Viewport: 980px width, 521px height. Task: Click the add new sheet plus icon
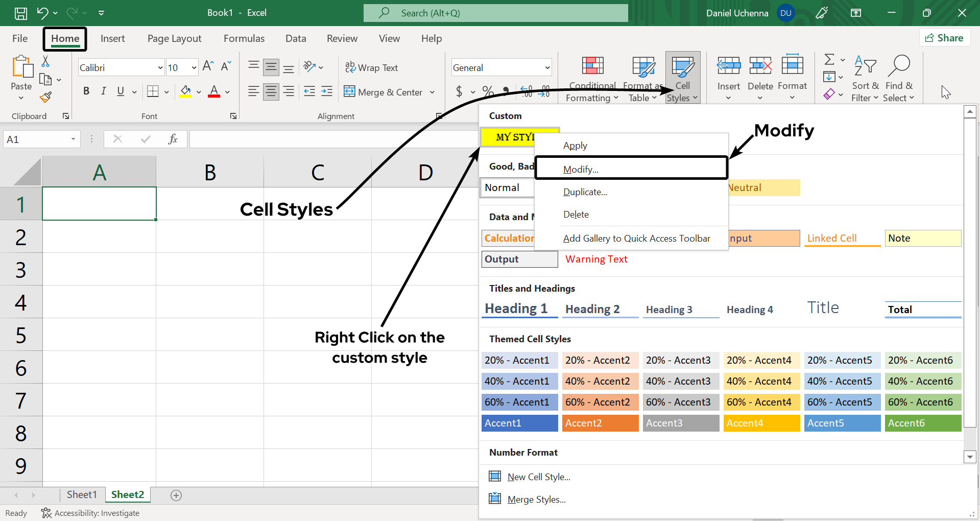point(176,495)
